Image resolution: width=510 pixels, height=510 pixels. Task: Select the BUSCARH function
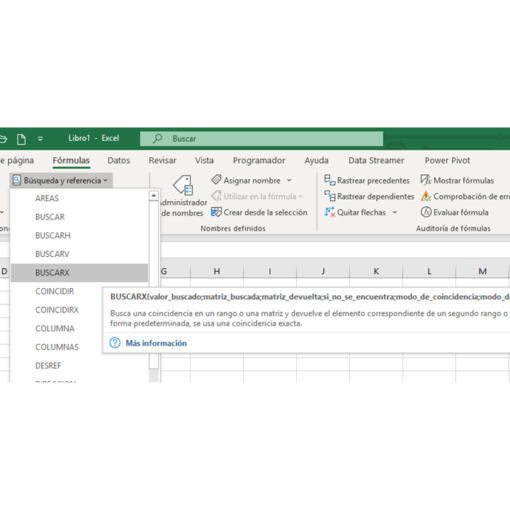tap(79, 235)
